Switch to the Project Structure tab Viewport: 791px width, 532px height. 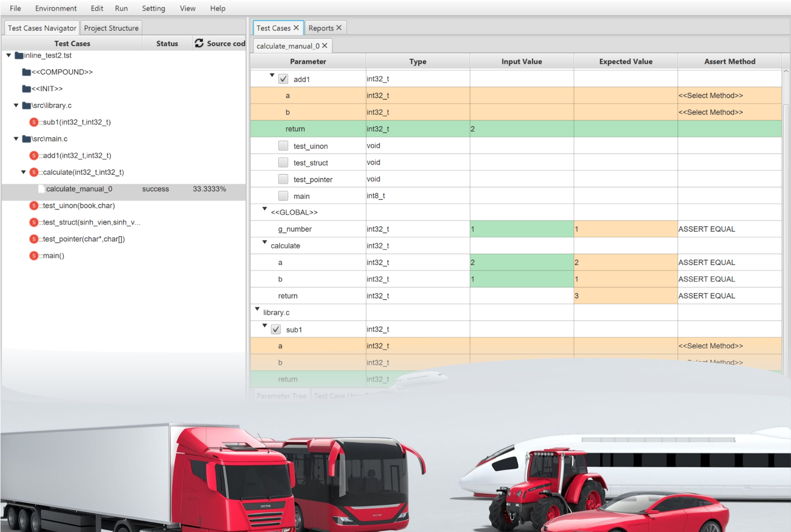point(111,28)
